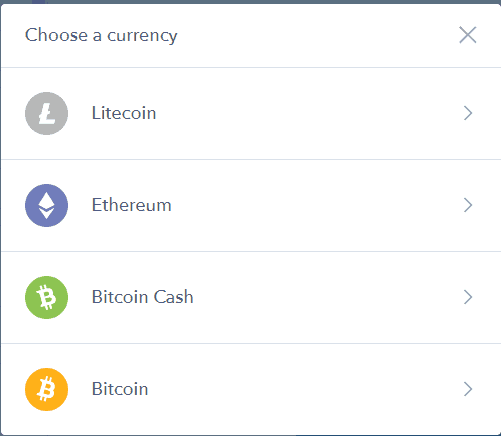Close the Choose a currency dialog
The height and width of the screenshot is (436, 501).
point(468,35)
